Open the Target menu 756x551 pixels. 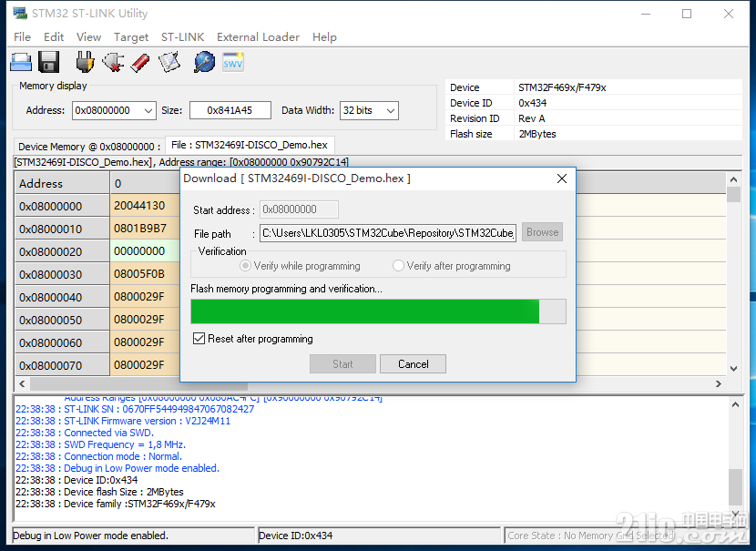(131, 37)
